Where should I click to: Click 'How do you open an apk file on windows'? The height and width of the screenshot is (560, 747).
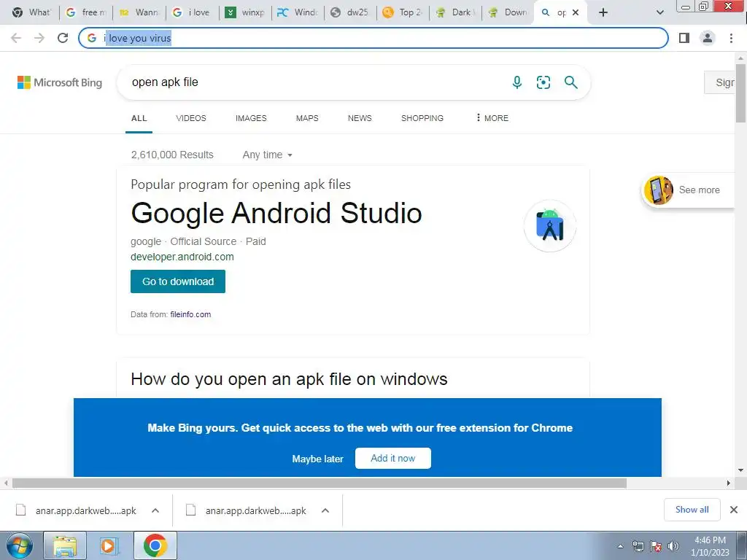point(289,379)
